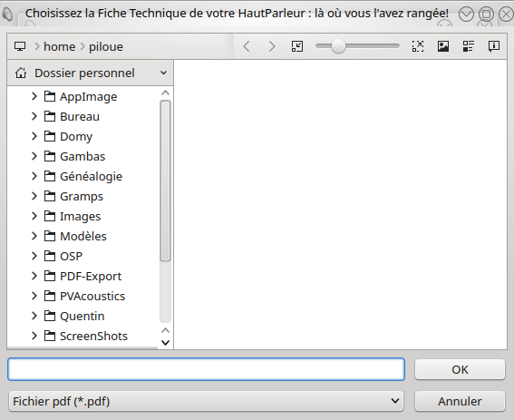
Task: Toggle image preview mode icon
Action: (x=443, y=46)
